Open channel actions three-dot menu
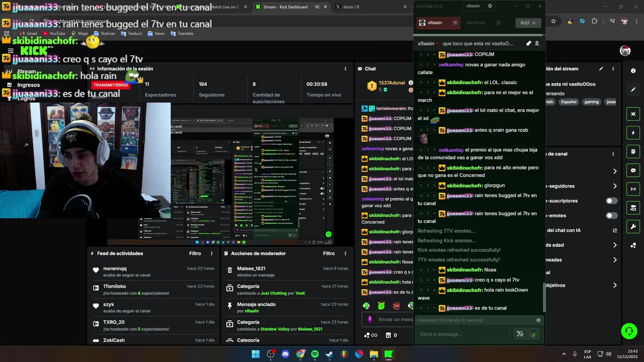The height and width of the screenshot is (362, 644). [613, 154]
